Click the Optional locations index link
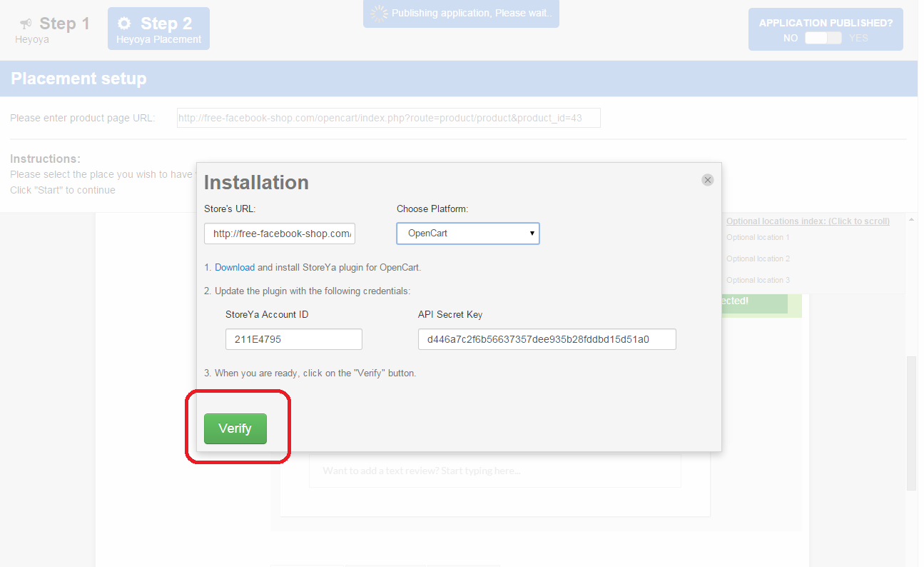924x567 pixels. tap(808, 221)
